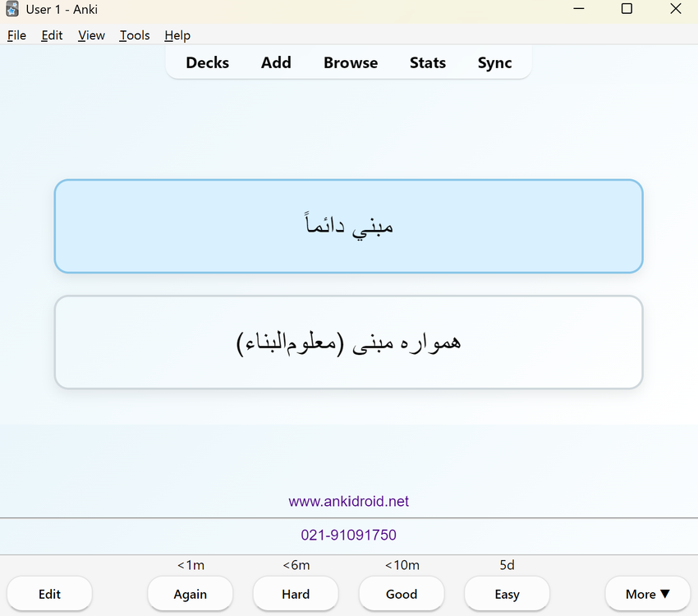Maximize the Anki window
Screen dimensions: 698x616
pyautogui.click(x=627, y=8)
